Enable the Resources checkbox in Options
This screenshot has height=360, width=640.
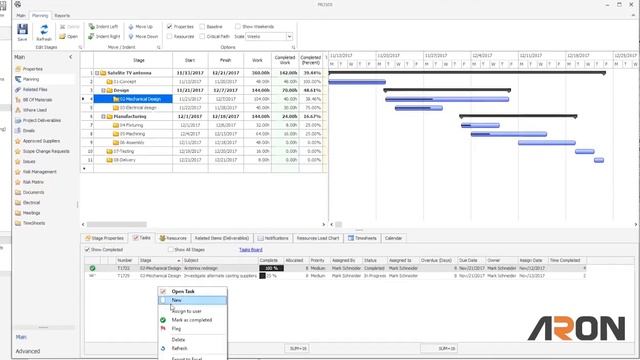(169, 36)
